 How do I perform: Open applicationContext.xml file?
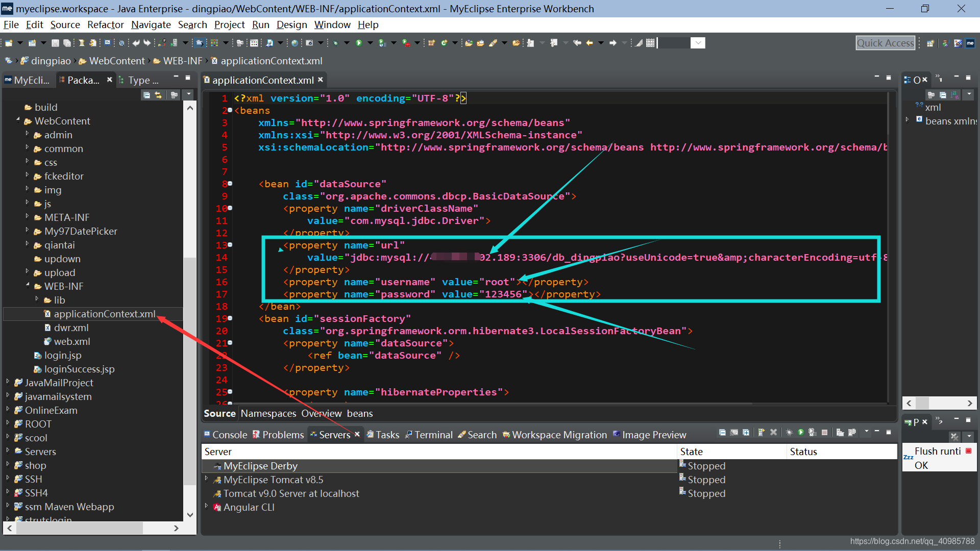[x=103, y=314]
